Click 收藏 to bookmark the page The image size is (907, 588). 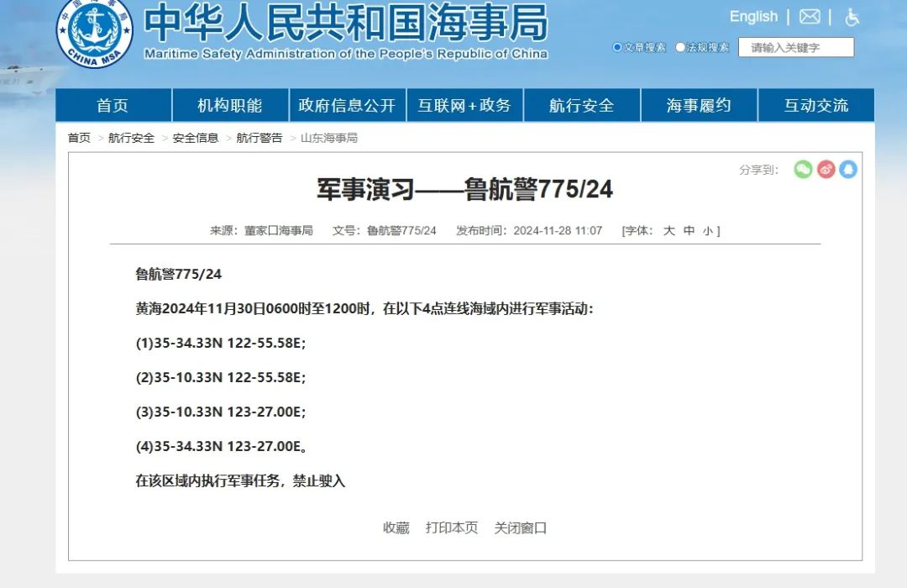pos(396,528)
